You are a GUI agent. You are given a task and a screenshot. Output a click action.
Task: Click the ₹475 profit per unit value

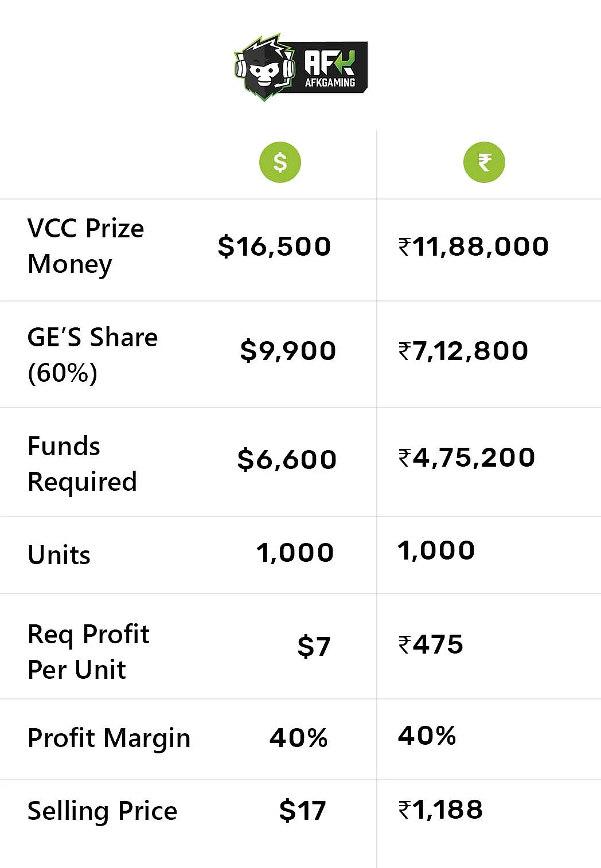click(431, 644)
